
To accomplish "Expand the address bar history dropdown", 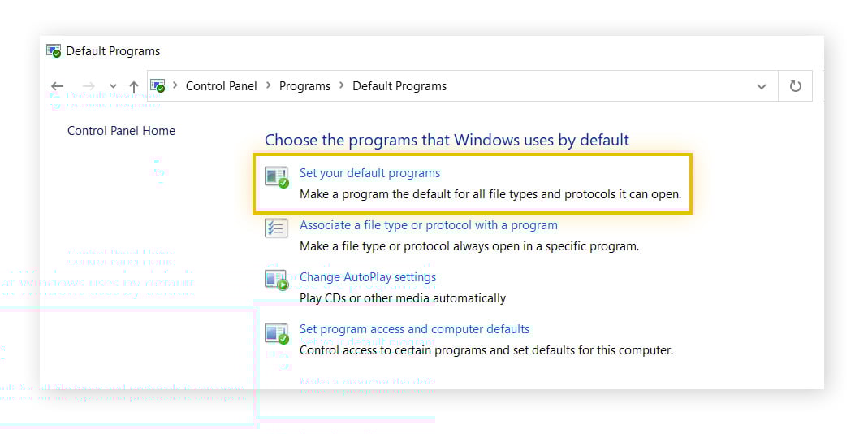I will click(761, 86).
